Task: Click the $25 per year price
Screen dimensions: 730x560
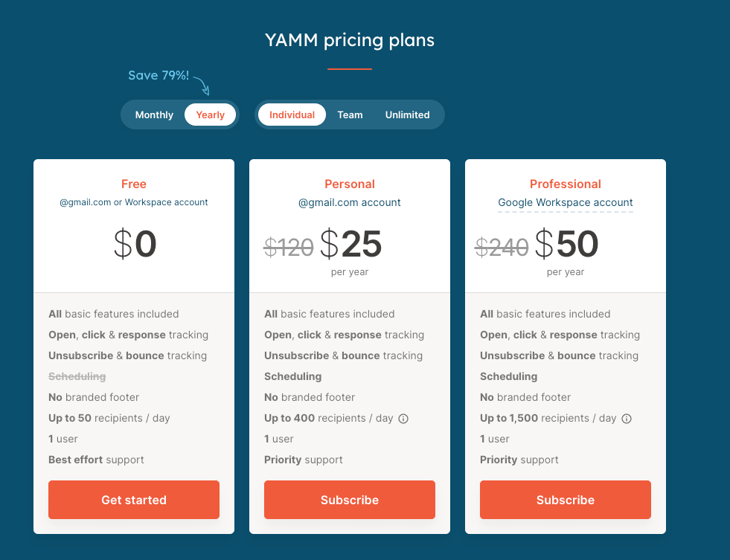Action: click(x=351, y=245)
